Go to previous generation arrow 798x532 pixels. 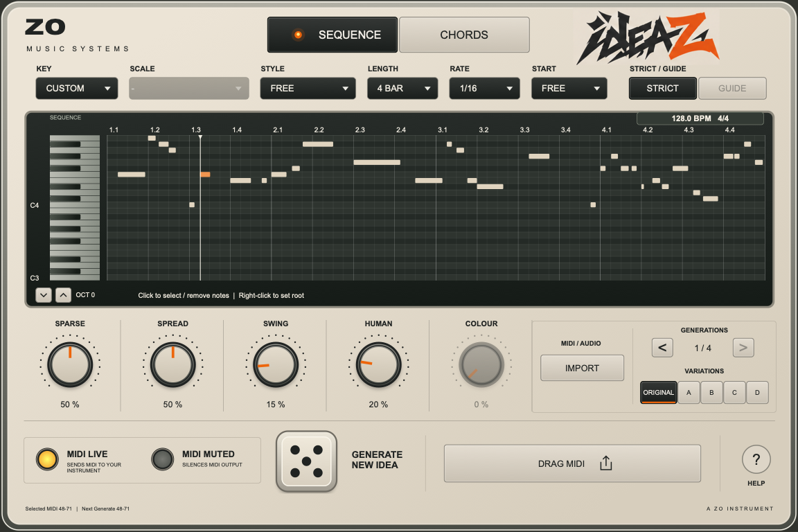662,348
